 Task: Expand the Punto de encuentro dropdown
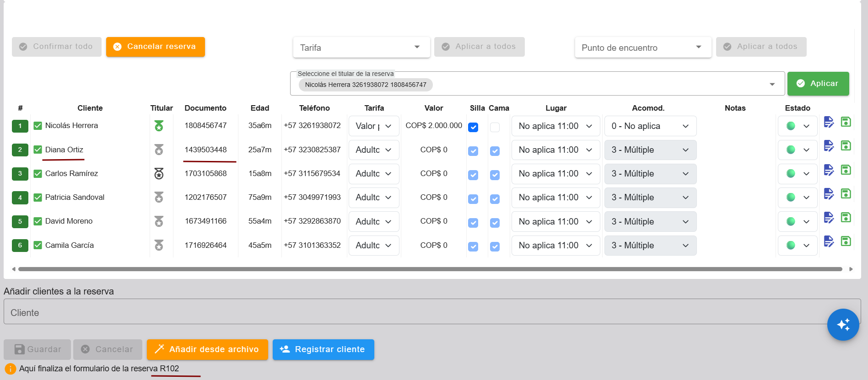642,48
